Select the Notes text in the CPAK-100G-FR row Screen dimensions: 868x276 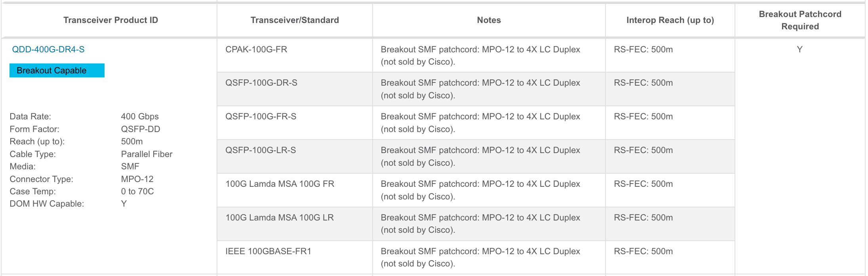click(x=480, y=56)
